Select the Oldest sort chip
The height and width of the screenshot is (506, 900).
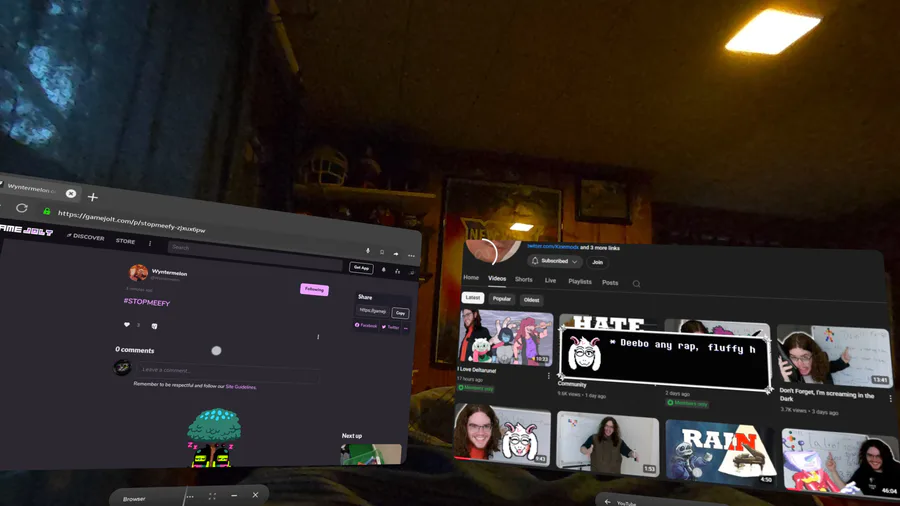532,300
